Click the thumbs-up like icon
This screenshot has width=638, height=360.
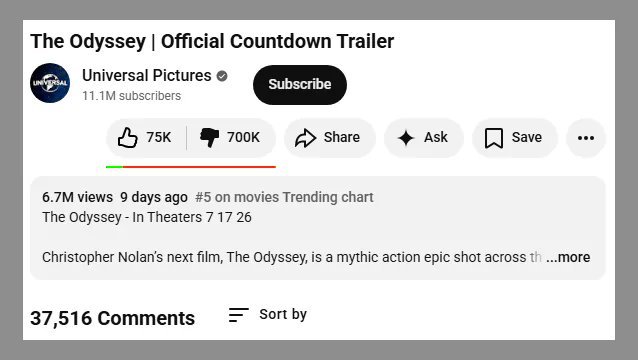pos(127,137)
